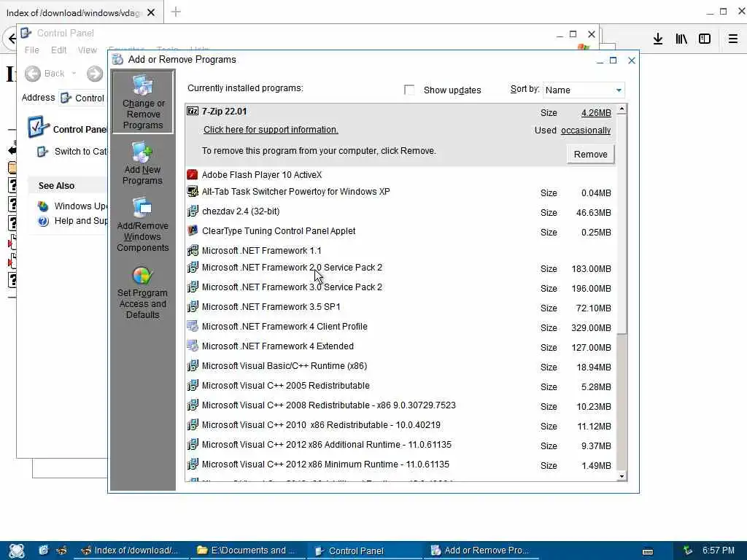The height and width of the screenshot is (560, 747).
Task: Click the 7-Zip 22.01 program icon
Action: [x=193, y=112]
